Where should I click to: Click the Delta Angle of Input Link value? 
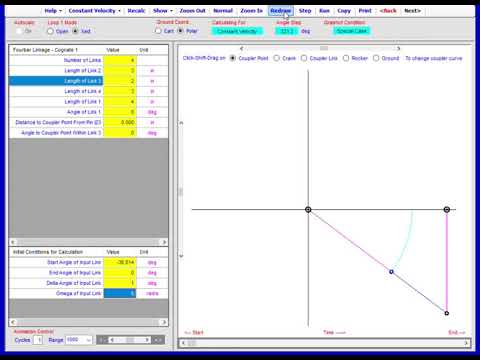pyautogui.click(x=120, y=283)
